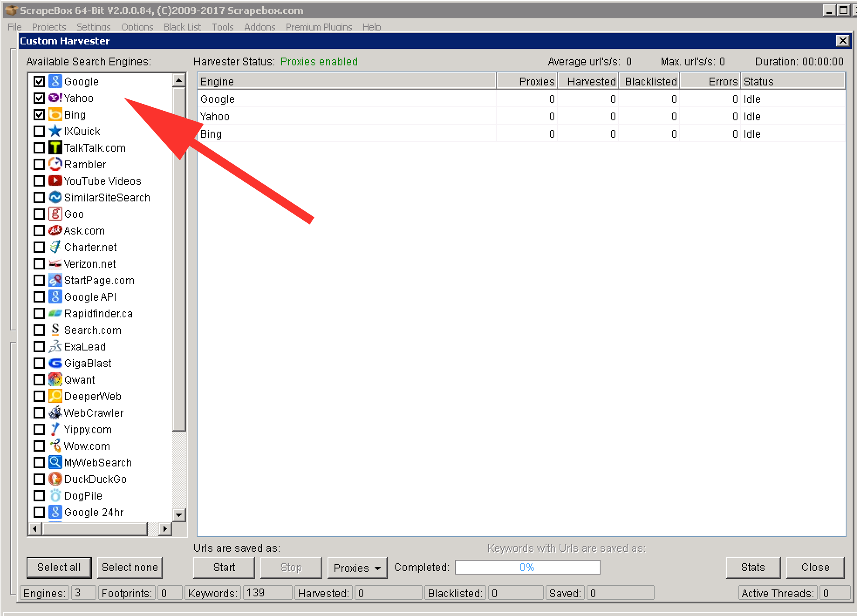Sort by the Harvested column header
Image resolution: width=857 pixels, height=616 pixels.
pos(587,82)
